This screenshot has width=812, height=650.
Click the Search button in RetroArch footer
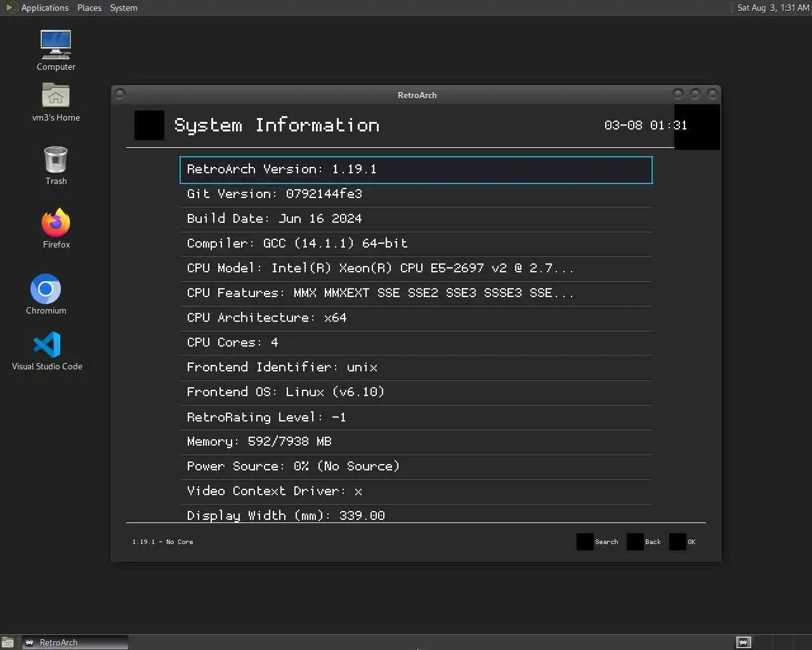pyautogui.click(x=598, y=542)
